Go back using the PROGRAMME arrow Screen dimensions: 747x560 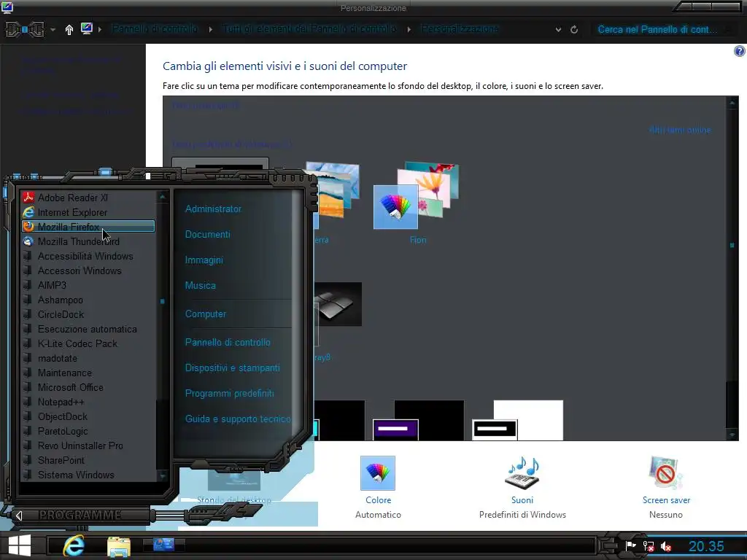(x=19, y=516)
